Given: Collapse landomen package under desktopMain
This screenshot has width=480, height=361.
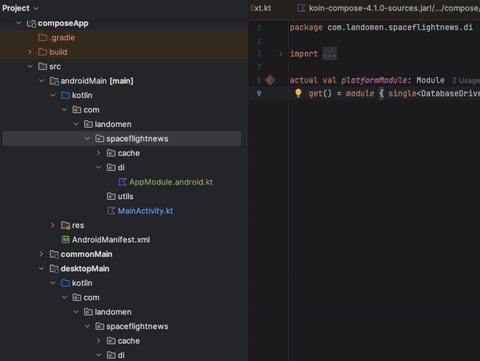Looking at the screenshot, I should coord(76,312).
